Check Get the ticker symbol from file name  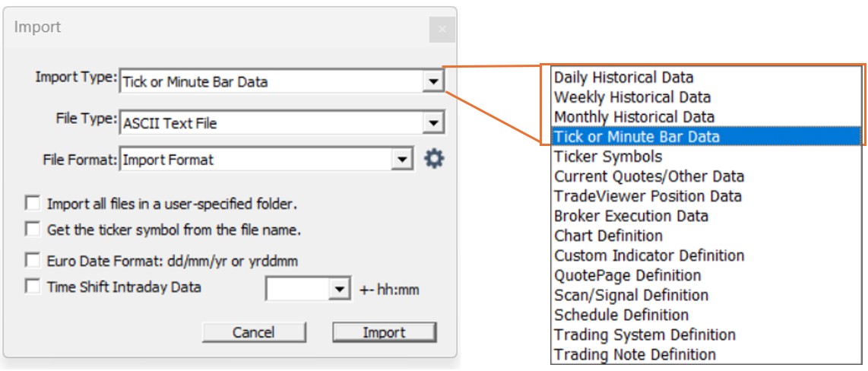point(33,229)
